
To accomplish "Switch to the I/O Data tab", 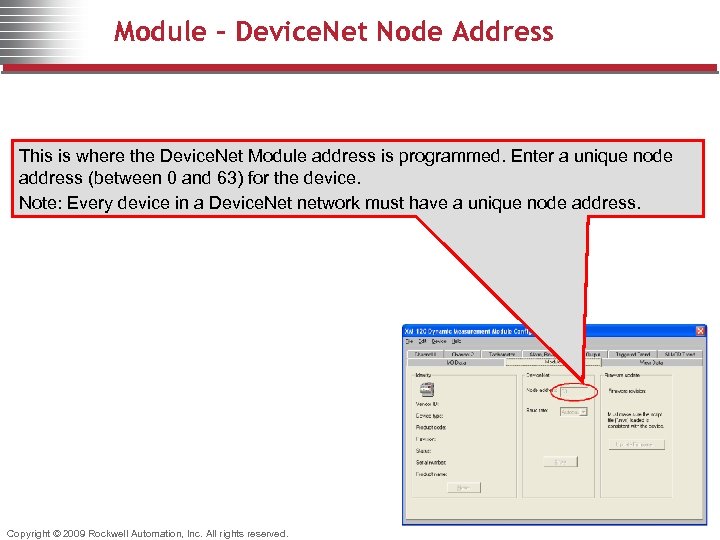I will (x=456, y=363).
